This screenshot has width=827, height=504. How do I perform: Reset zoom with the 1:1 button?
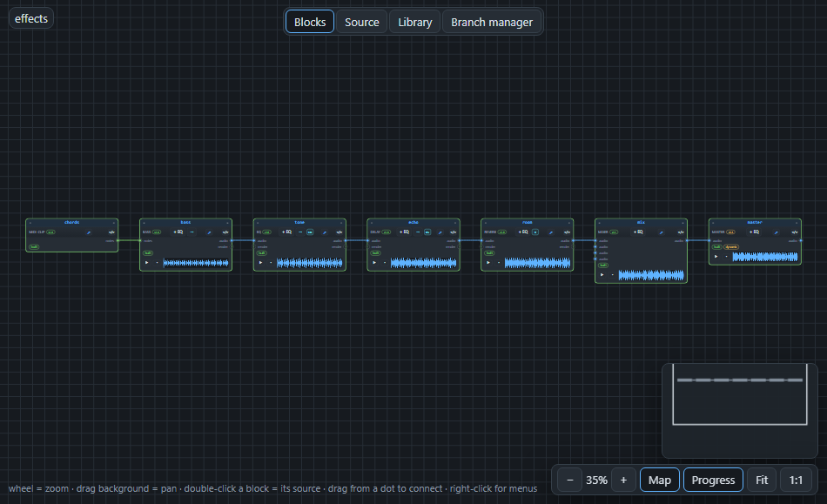(x=796, y=480)
